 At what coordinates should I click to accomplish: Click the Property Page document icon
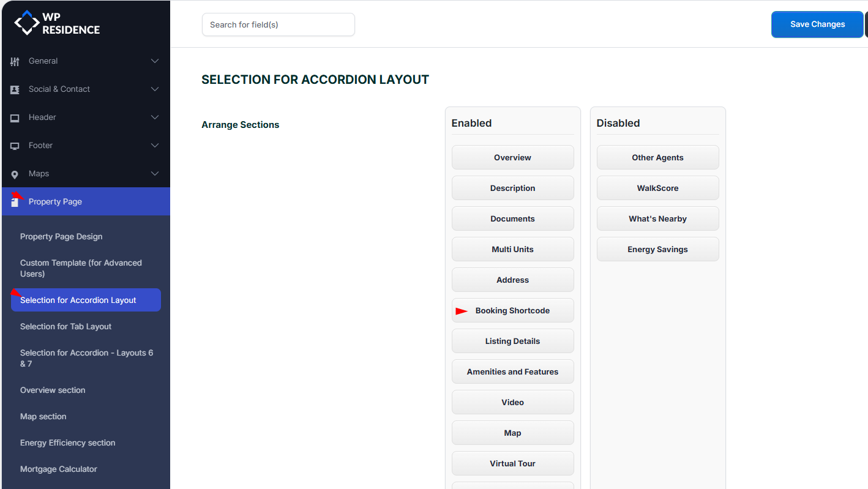pos(15,201)
